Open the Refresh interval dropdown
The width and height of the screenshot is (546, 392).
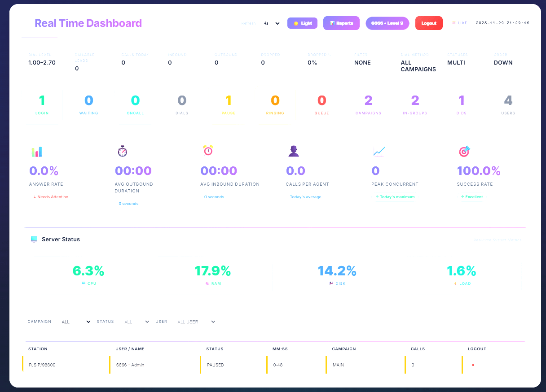point(271,23)
